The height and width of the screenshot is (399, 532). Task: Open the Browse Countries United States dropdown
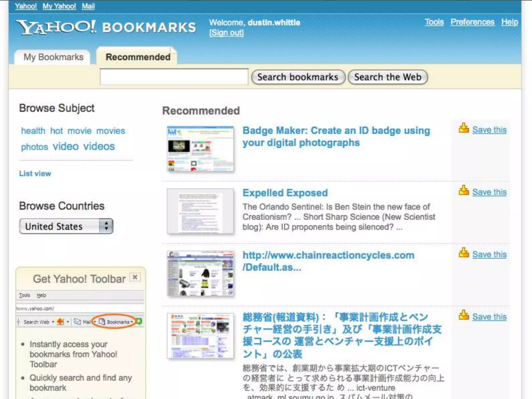tap(66, 226)
